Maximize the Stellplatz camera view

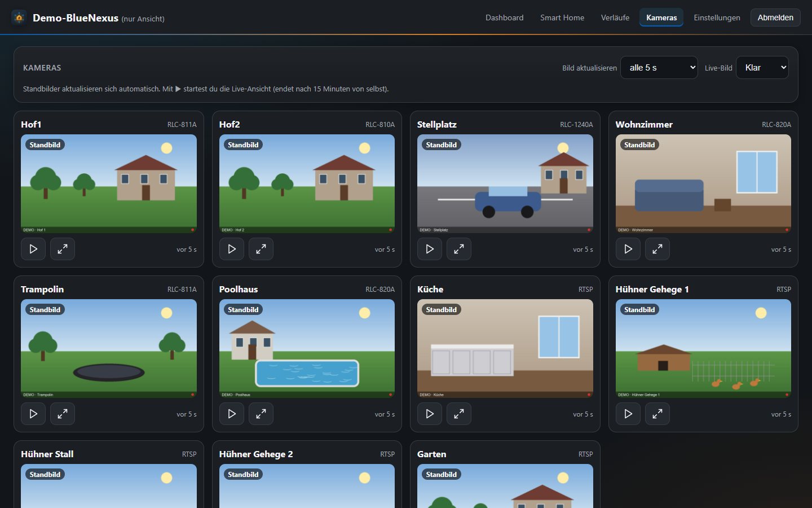[x=459, y=249]
